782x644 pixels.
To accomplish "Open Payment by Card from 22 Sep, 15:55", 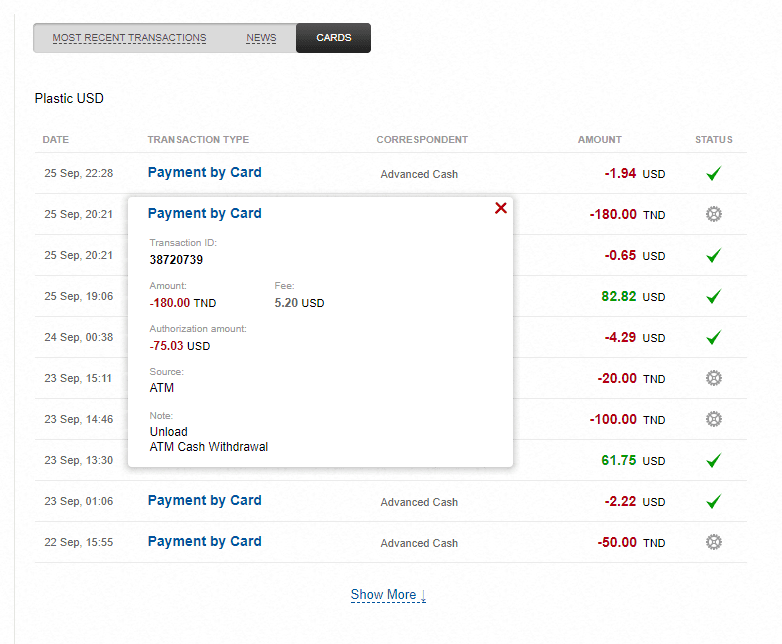I will 204,541.
